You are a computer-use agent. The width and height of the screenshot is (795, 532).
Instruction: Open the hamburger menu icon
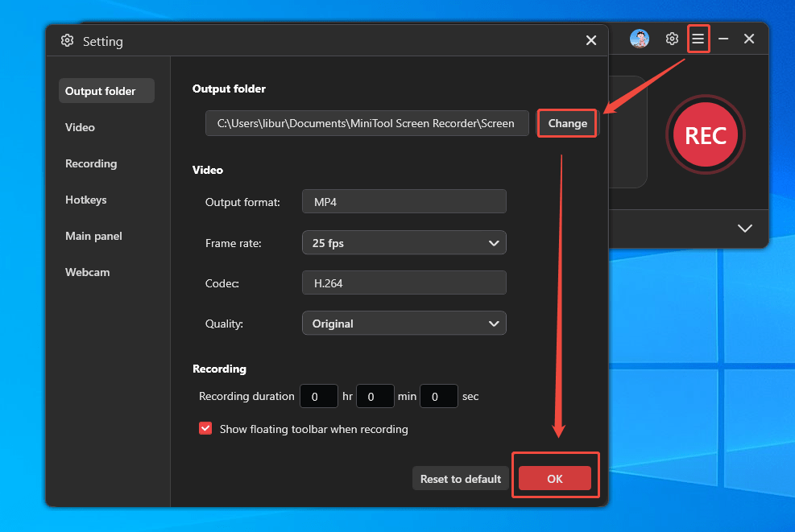698,38
